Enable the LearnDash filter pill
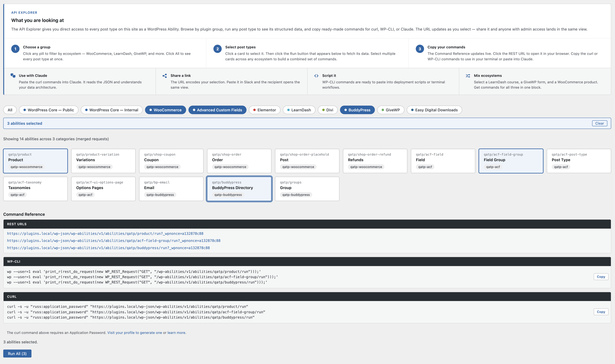The height and width of the screenshot is (364, 615). [299, 110]
